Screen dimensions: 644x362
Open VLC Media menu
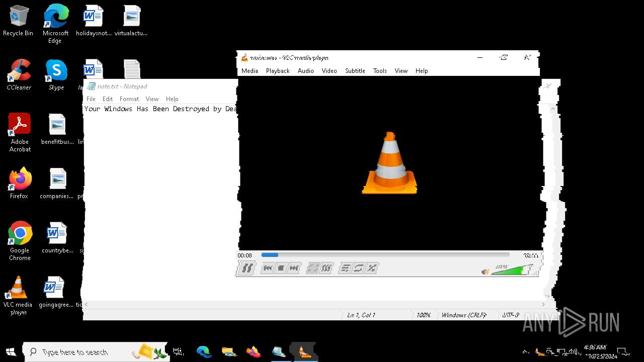250,71
